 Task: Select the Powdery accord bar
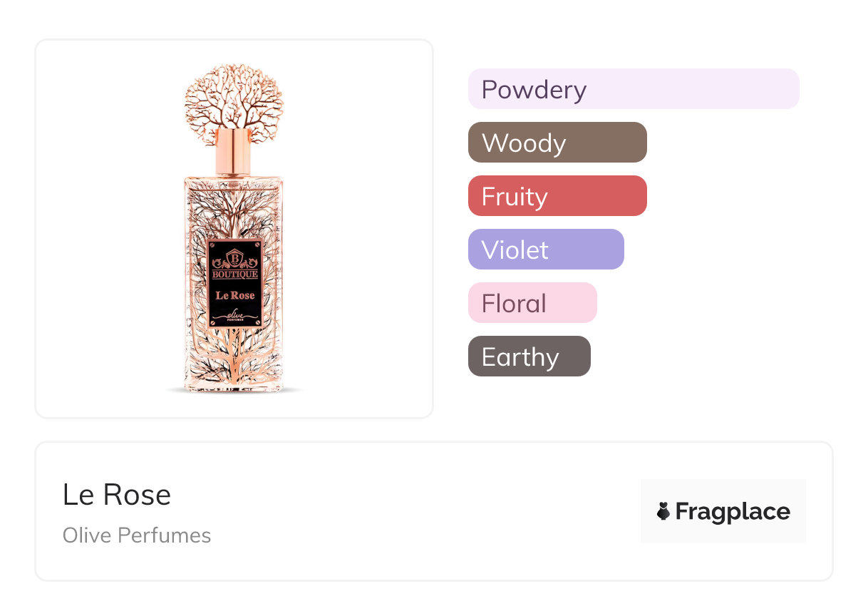click(x=633, y=89)
